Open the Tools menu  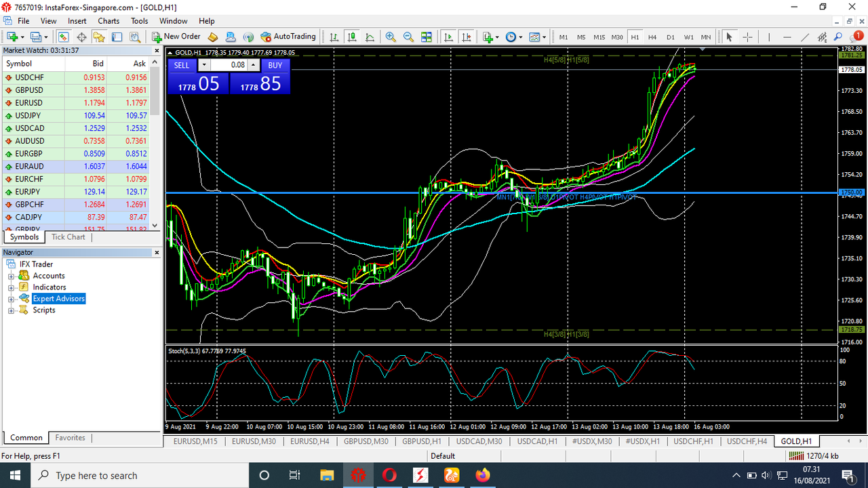click(x=140, y=21)
